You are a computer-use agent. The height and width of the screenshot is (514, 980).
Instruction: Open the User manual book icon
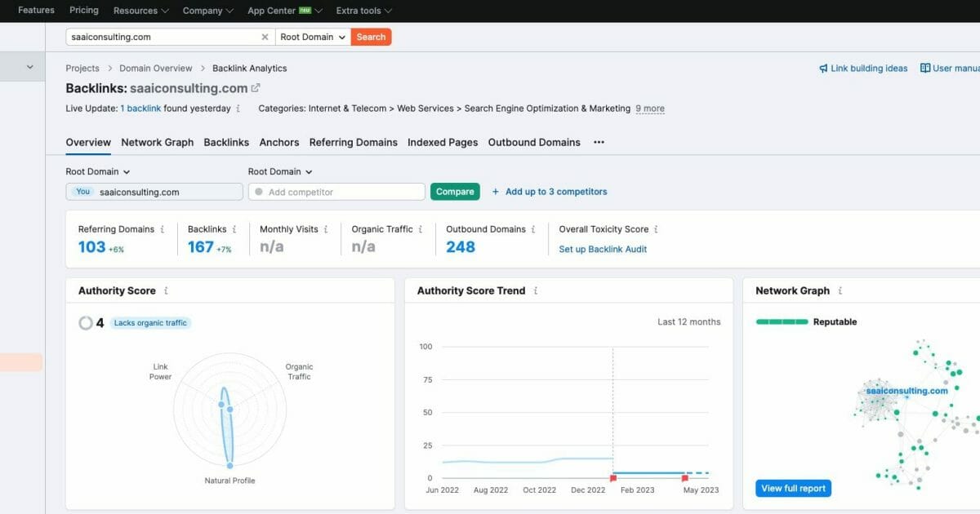[925, 68]
